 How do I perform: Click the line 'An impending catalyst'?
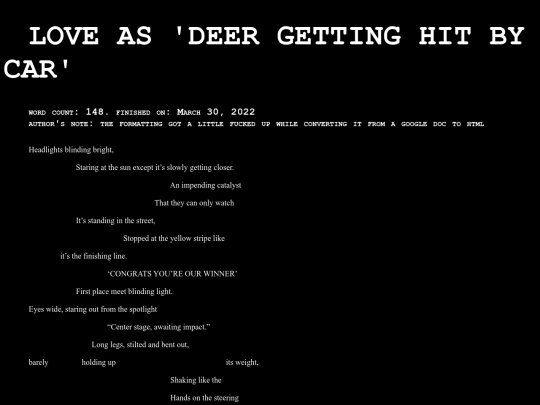coord(205,185)
